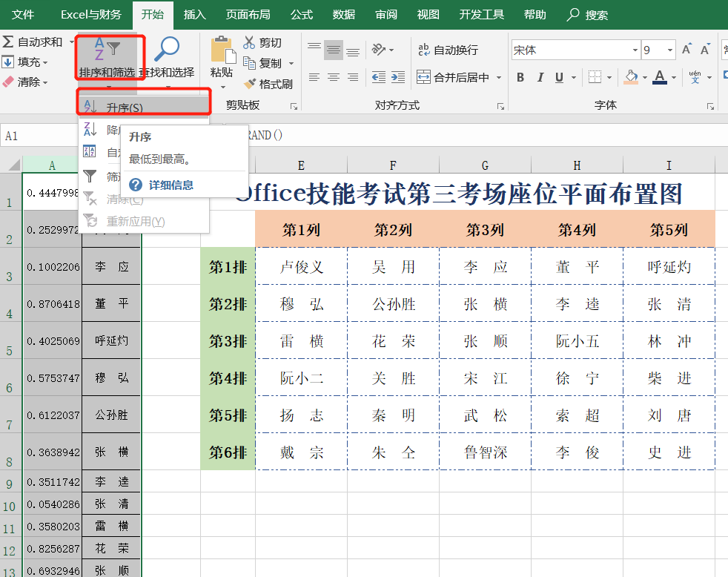The image size is (728, 577).
Task: Choose 升序(S) ascending sort
Action: [144, 108]
